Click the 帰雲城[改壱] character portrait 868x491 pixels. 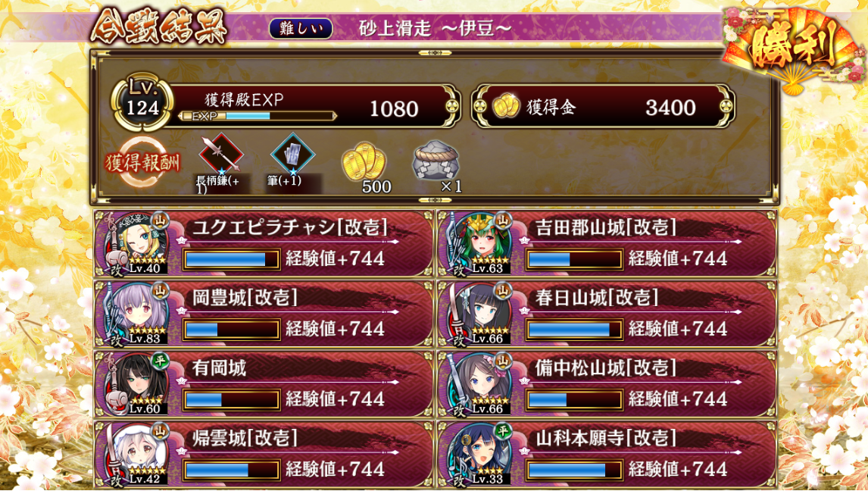tap(134, 455)
